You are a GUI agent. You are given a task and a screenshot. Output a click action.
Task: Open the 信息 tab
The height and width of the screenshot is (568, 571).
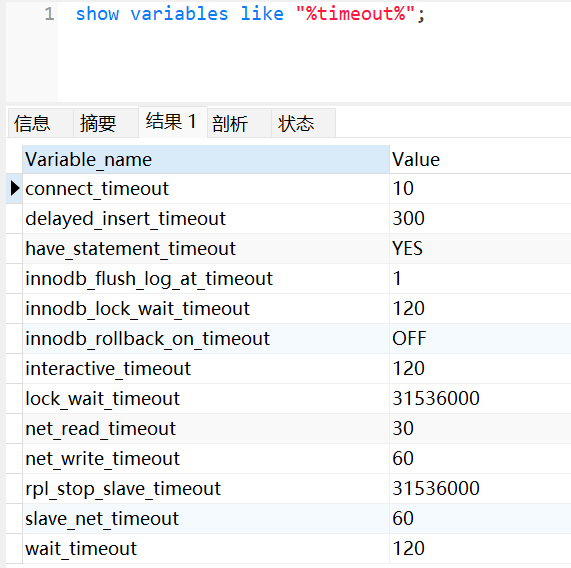point(40,123)
